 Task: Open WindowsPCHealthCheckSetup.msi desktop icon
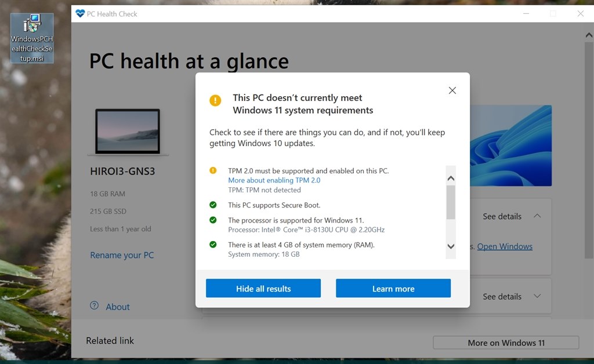pyautogui.click(x=32, y=38)
